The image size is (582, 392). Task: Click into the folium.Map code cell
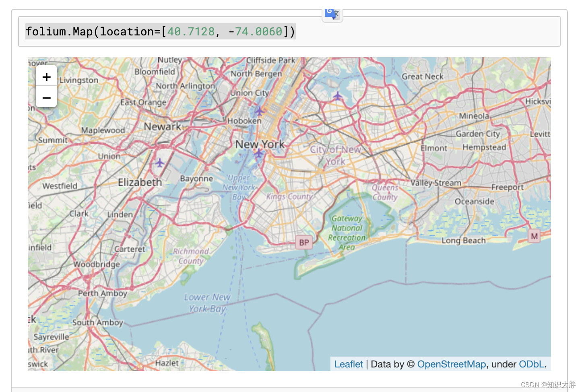pos(289,31)
